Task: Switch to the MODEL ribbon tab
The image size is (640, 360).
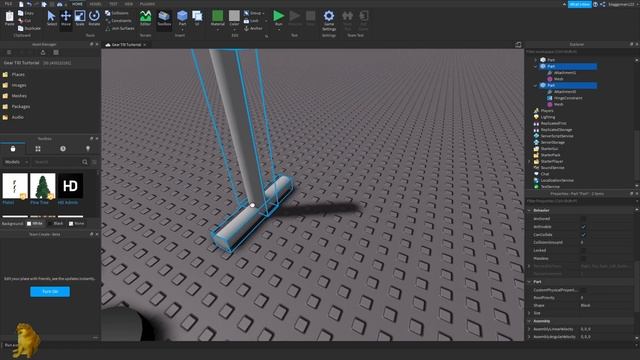Action: pyautogui.click(x=96, y=4)
